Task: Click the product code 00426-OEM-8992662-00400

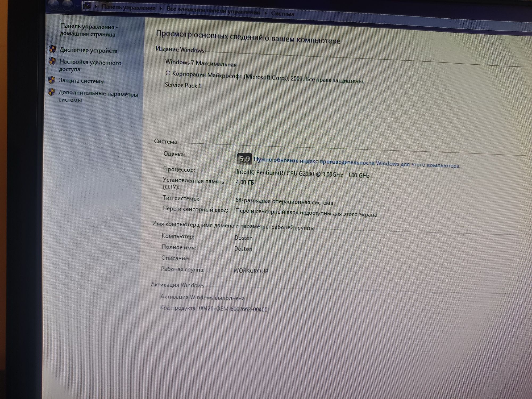Action: coord(233,309)
